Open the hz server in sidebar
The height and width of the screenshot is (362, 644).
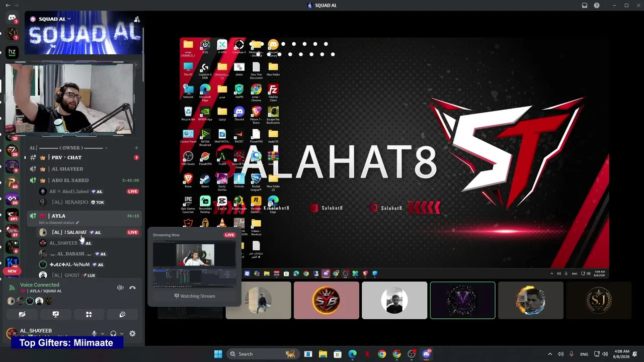click(x=12, y=52)
